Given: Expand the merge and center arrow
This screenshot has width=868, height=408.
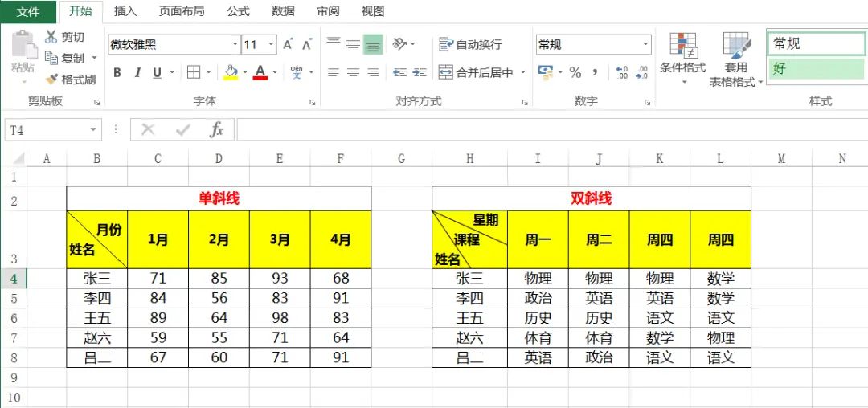Looking at the screenshot, I should tap(522, 72).
